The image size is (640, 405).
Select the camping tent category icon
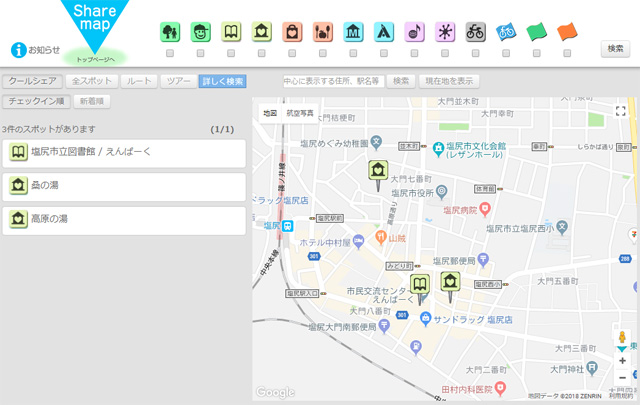click(384, 32)
